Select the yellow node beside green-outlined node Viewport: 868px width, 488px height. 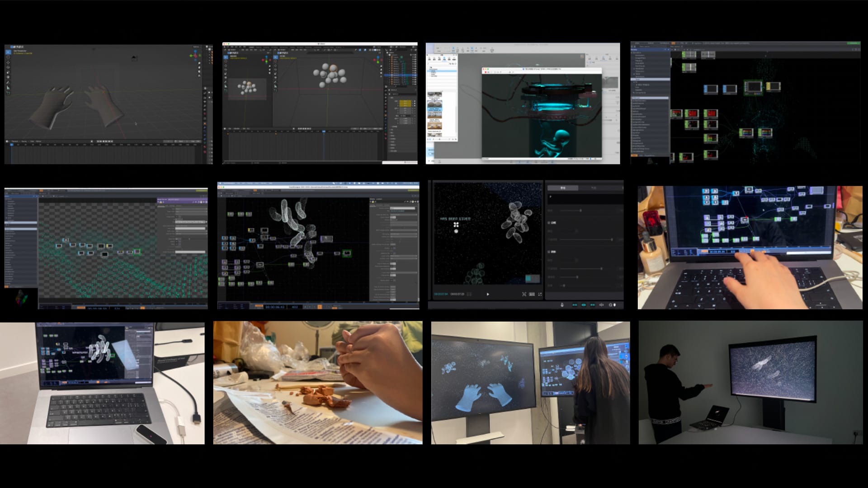[x=774, y=86]
